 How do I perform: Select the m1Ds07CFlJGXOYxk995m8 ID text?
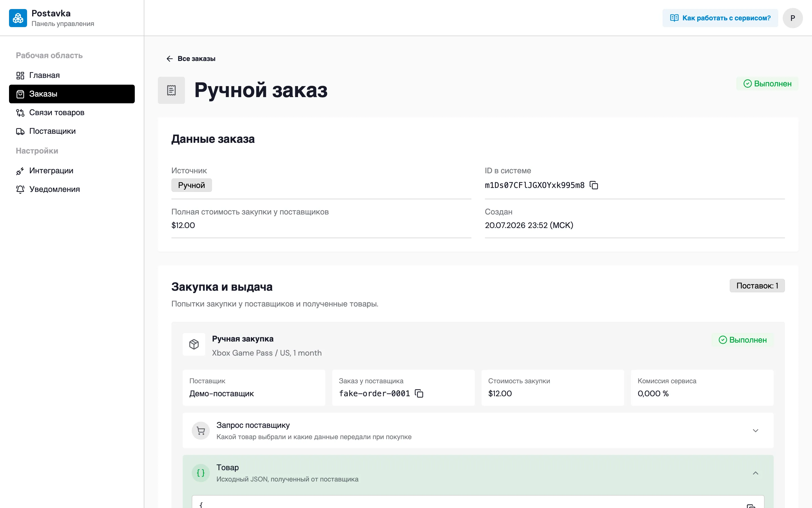click(x=535, y=185)
